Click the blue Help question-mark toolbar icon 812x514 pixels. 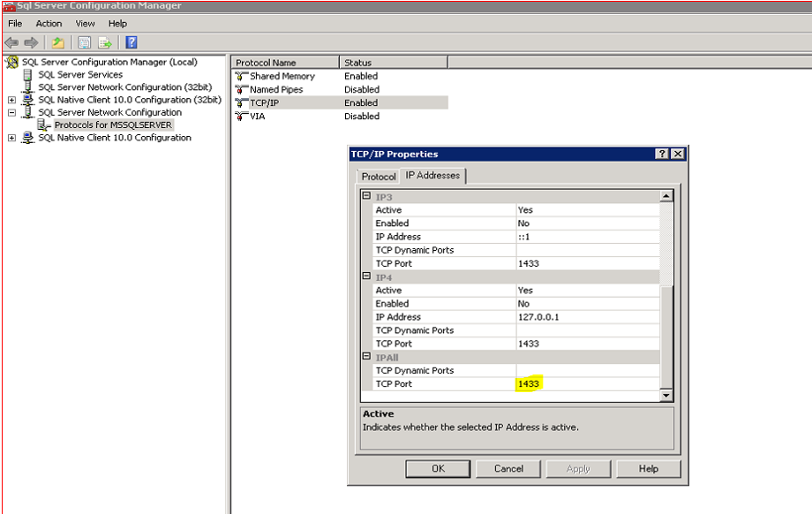(132, 42)
